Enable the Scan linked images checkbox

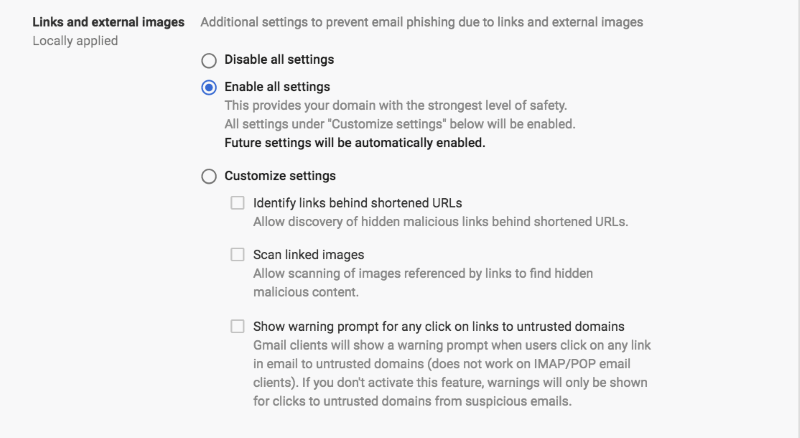[238, 254]
